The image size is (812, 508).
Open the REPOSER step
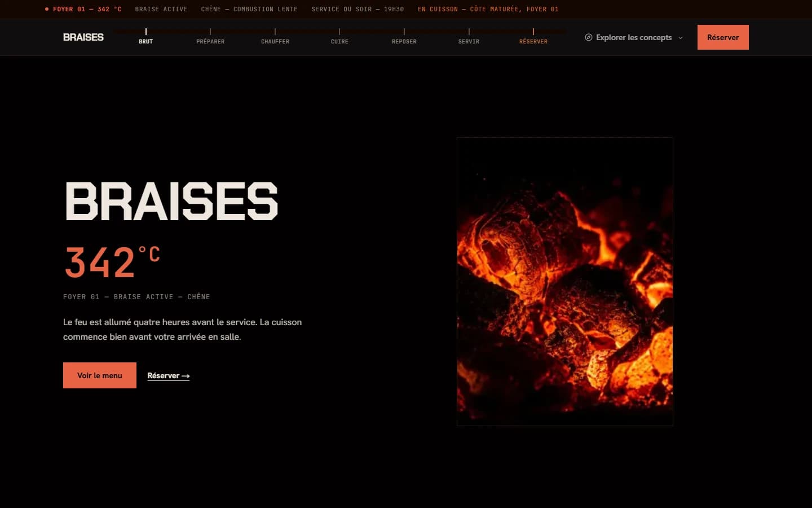[x=404, y=37]
